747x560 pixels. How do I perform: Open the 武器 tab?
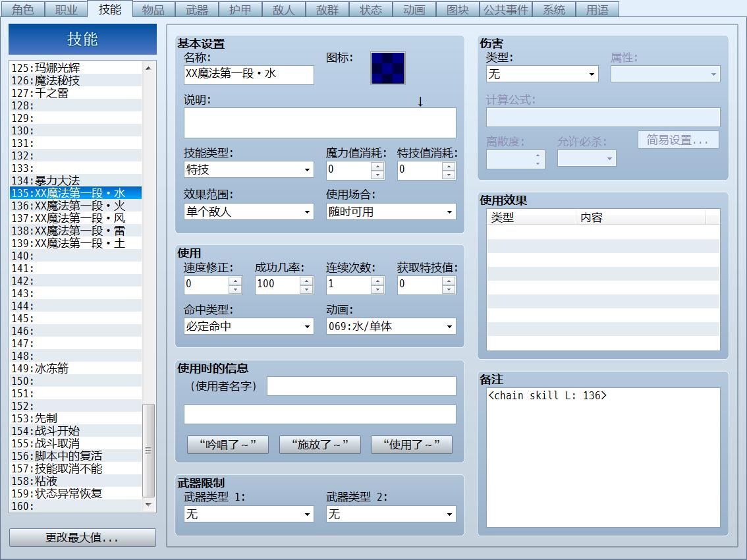[x=197, y=9]
